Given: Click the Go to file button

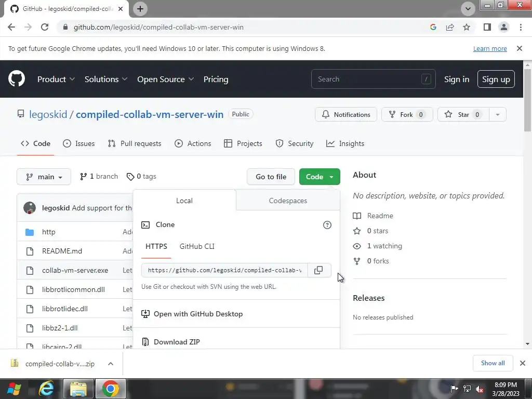Looking at the screenshot, I should coord(271,177).
